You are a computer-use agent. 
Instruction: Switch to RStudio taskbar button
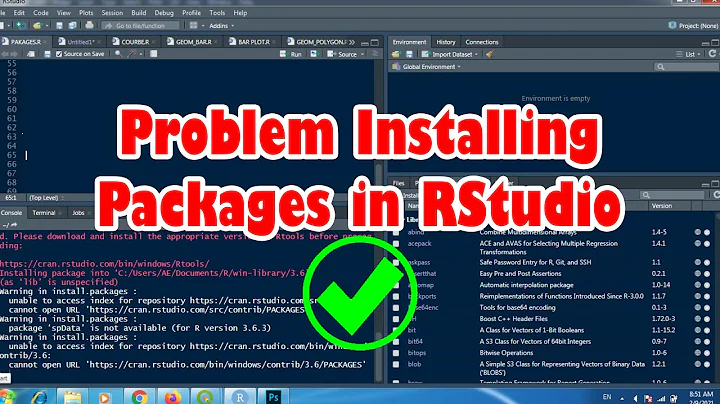tap(240, 397)
